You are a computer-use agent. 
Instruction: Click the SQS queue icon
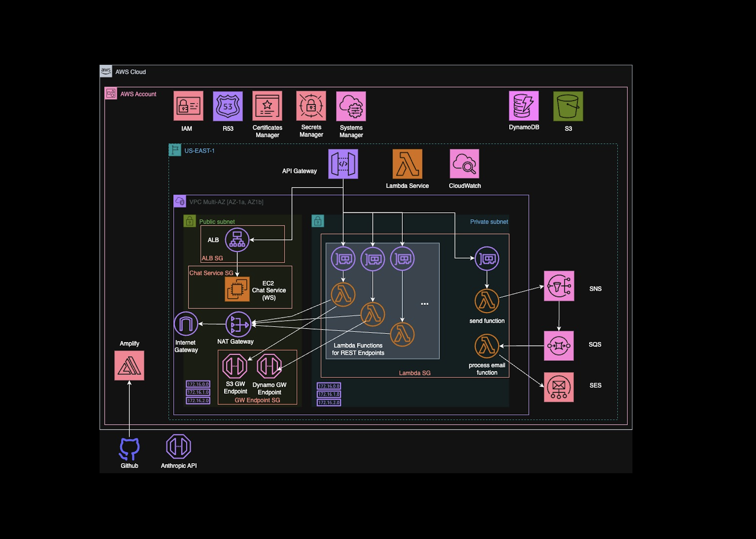point(558,345)
